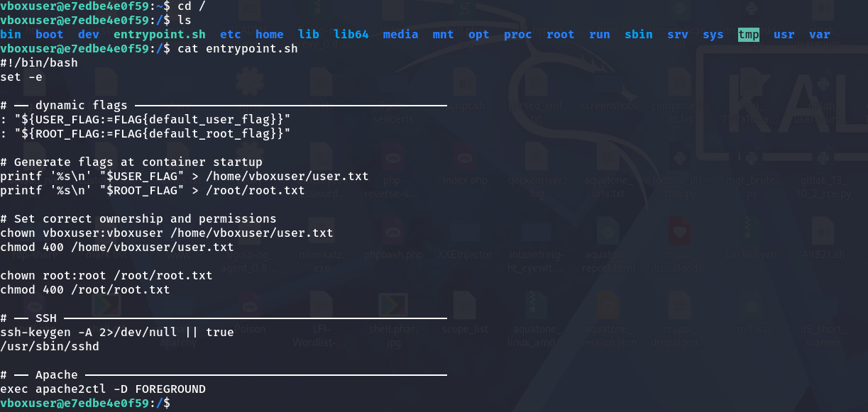Click the '#!/bin/bash' shebang line
This screenshot has height=412, width=868.
(x=39, y=62)
